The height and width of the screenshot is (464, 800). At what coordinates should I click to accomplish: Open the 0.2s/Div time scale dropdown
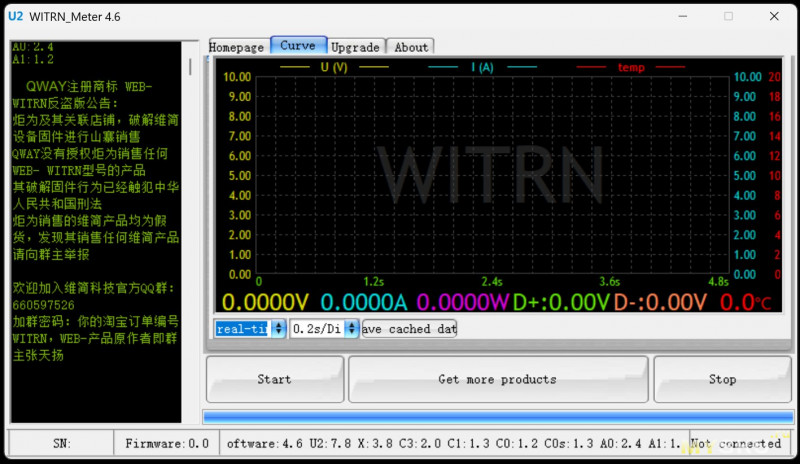tap(324, 329)
